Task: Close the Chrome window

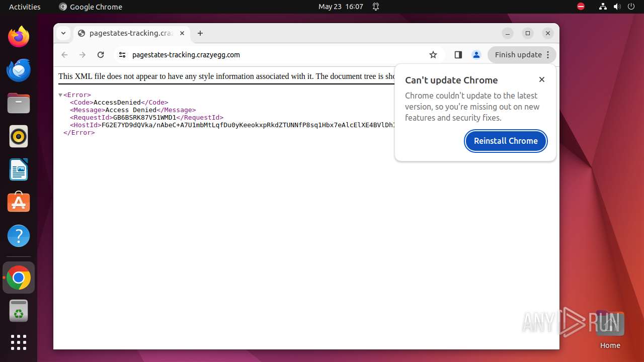Action: click(x=548, y=33)
